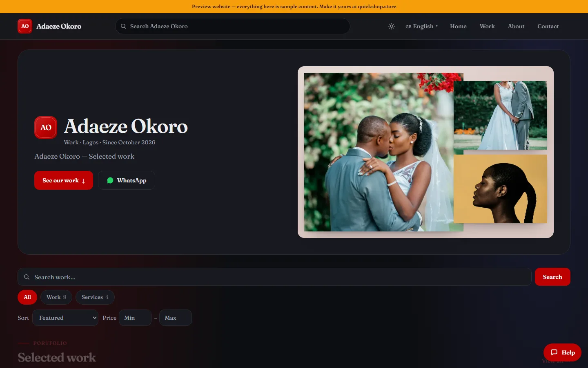Image resolution: width=588 pixels, height=368 pixels.
Task: Click the Min price field
Action: click(135, 318)
